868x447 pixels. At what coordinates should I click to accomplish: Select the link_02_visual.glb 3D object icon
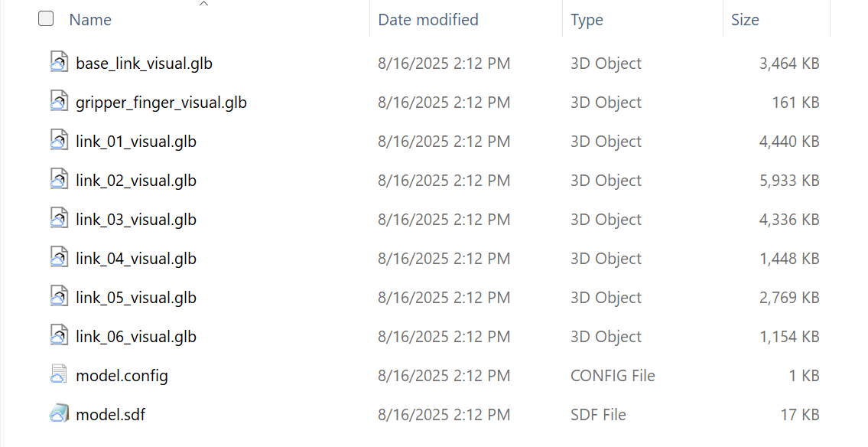pos(59,180)
